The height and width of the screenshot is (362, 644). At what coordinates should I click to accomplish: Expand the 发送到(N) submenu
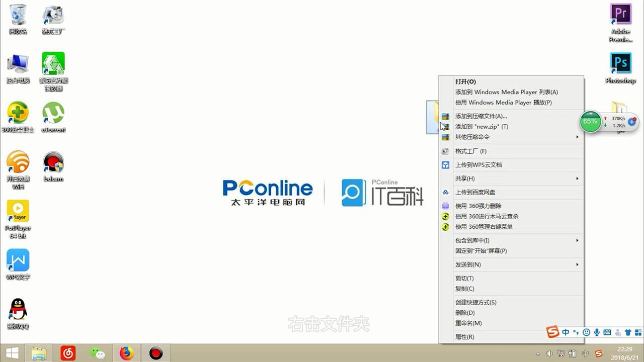[511, 264]
